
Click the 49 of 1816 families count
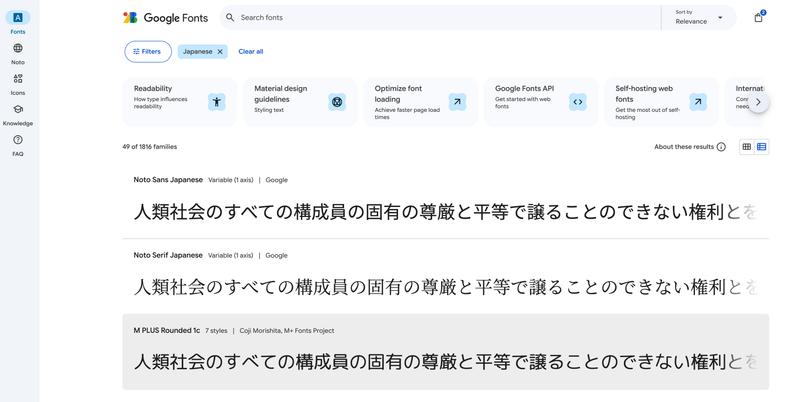tap(149, 147)
